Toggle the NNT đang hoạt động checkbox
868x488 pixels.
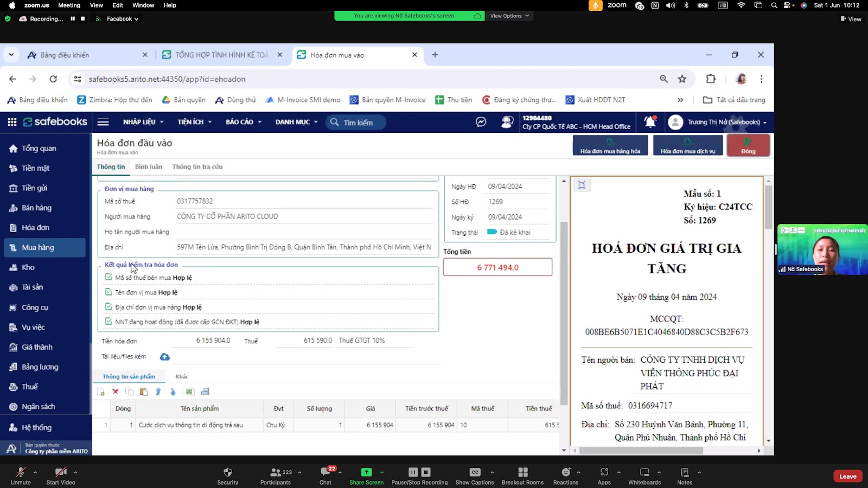tap(108, 321)
